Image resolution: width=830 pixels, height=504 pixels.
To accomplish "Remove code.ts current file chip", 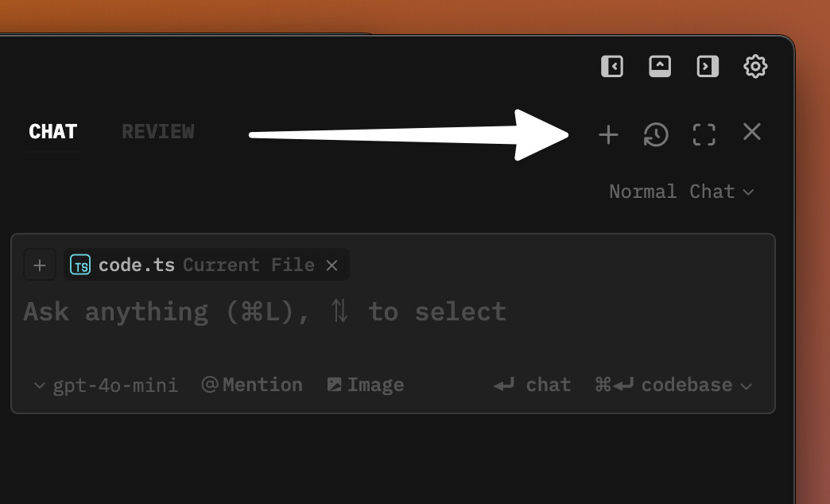I will 332,266.
